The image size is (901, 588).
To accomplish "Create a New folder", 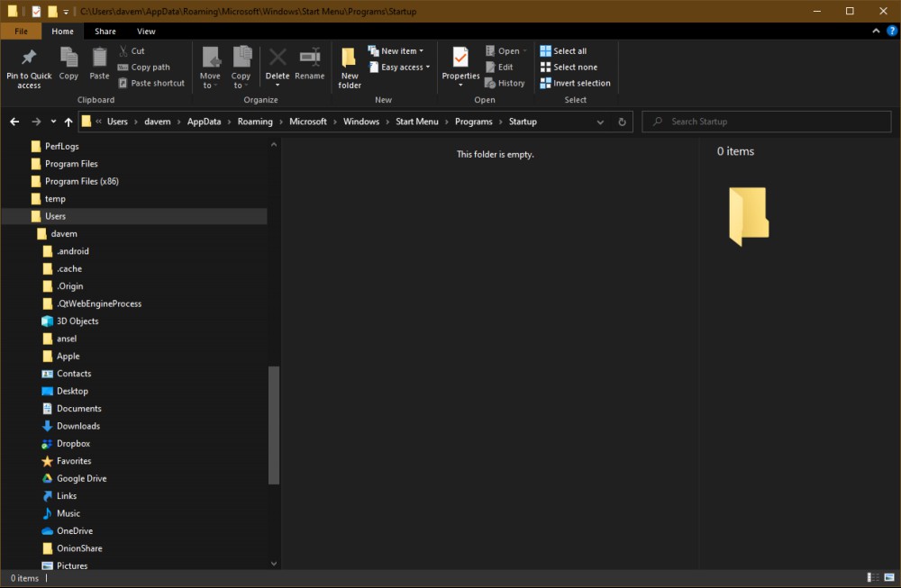I will tap(350, 68).
